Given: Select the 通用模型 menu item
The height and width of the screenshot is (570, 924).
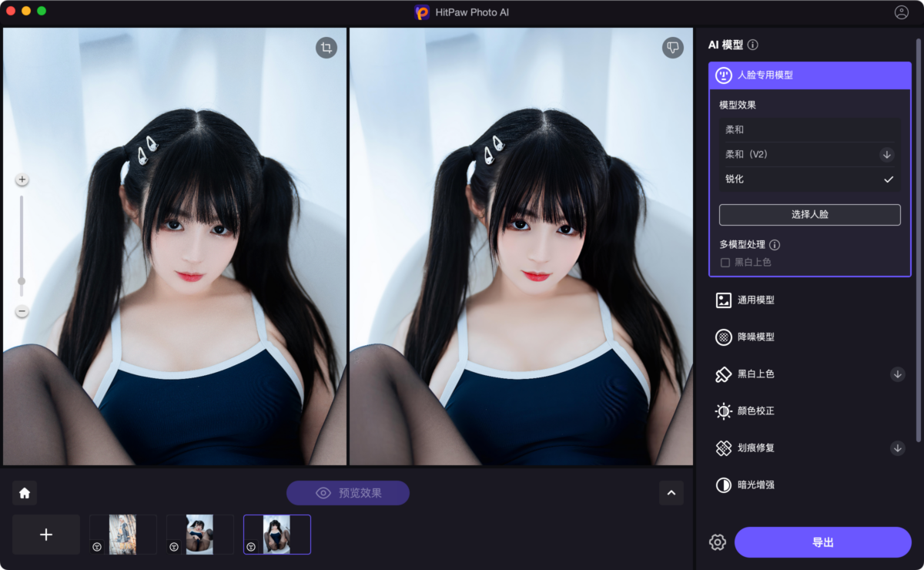Looking at the screenshot, I should [755, 300].
